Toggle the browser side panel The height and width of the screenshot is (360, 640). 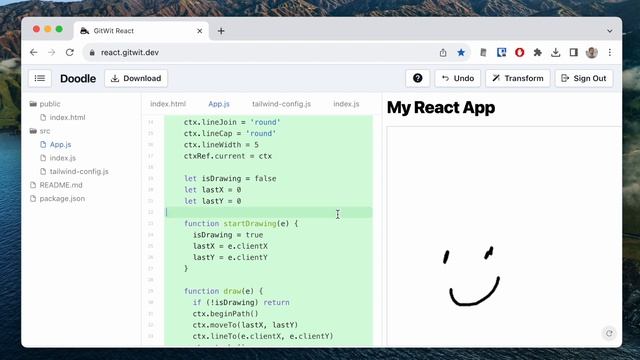click(573, 52)
